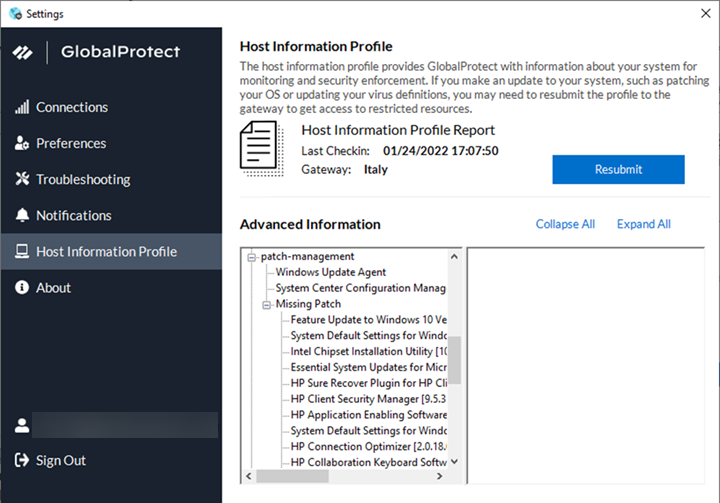This screenshot has height=503, width=720.
Task: Open the Troubleshooting section
Action: tap(83, 180)
